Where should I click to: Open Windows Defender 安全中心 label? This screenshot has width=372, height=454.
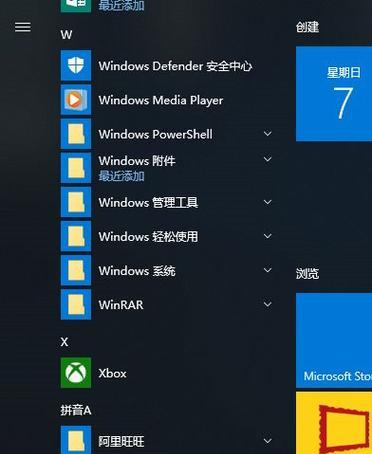point(175,66)
